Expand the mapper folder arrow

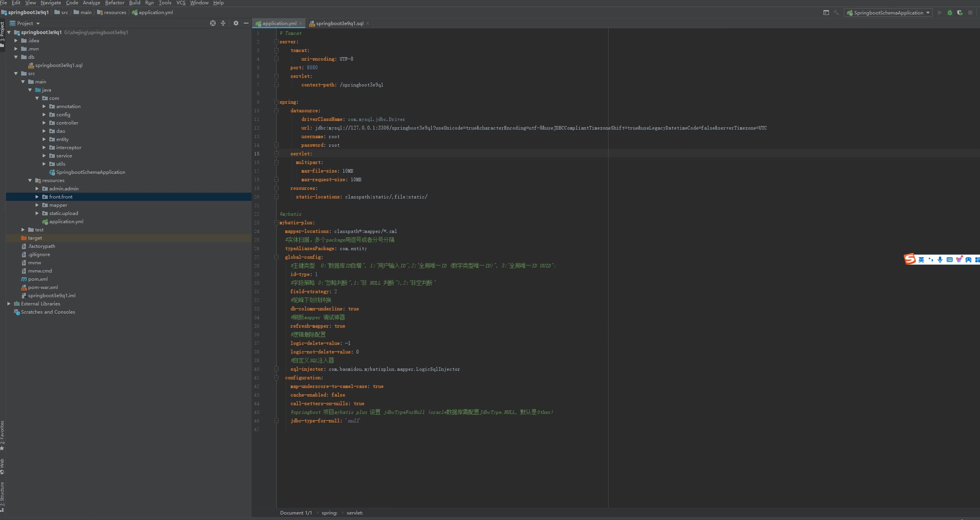[x=37, y=205]
